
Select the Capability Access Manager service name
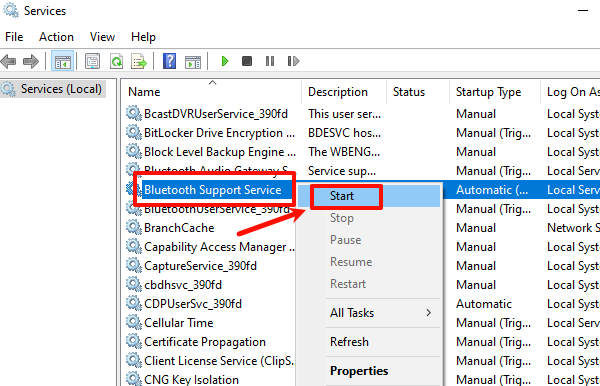219,247
